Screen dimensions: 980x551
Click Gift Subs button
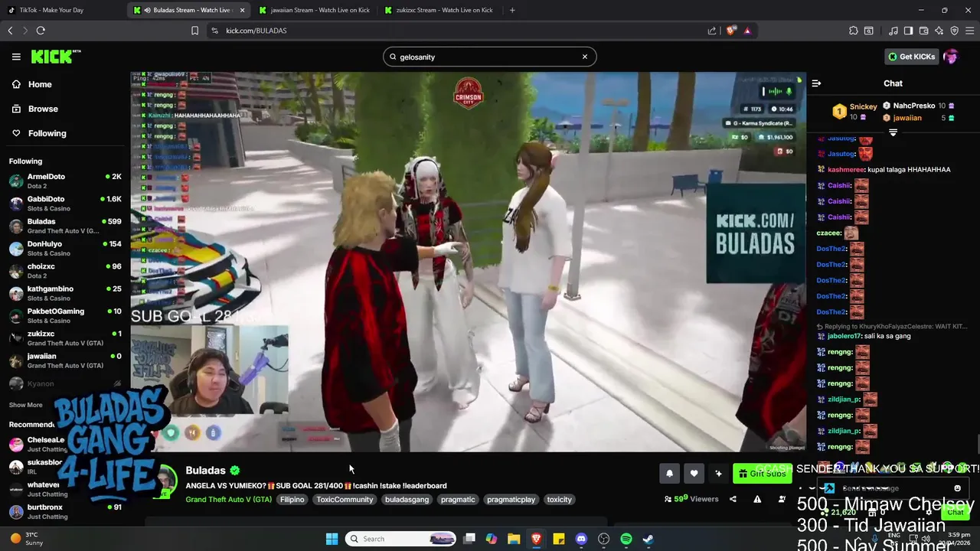tap(761, 474)
